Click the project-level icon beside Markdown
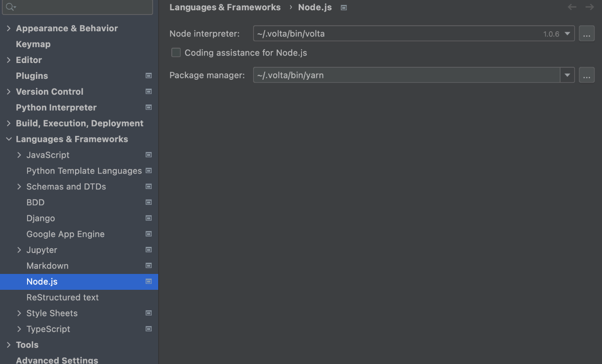This screenshot has height=364, width=602. 148,266
